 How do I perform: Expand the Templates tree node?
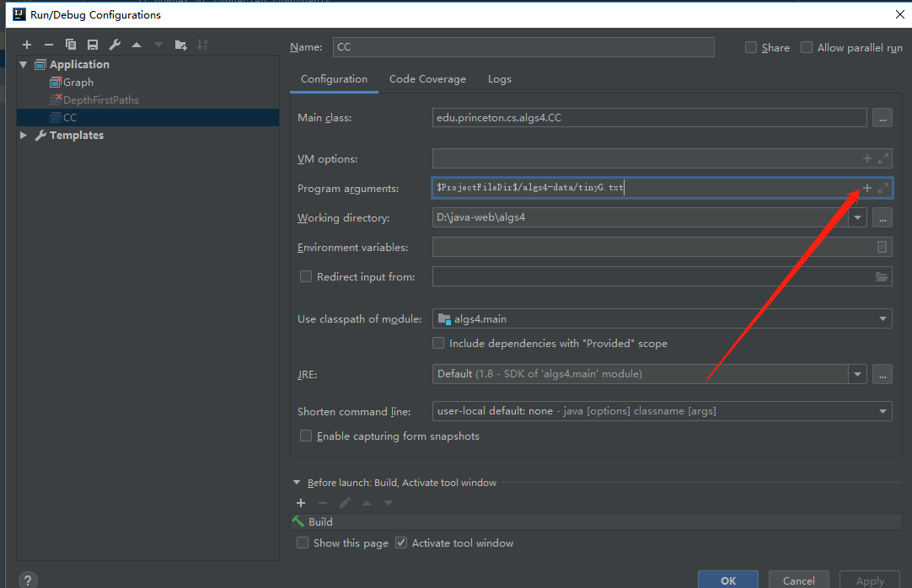coord(24,135)
